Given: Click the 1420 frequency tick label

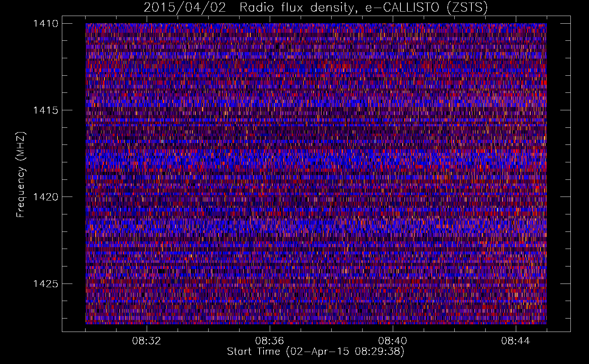Looking at the screenshot, I should point(46,197).
